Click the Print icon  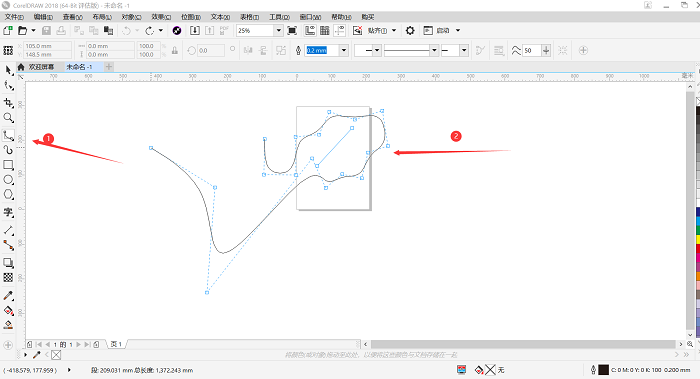pyautogui.click(x=61, y=30)
